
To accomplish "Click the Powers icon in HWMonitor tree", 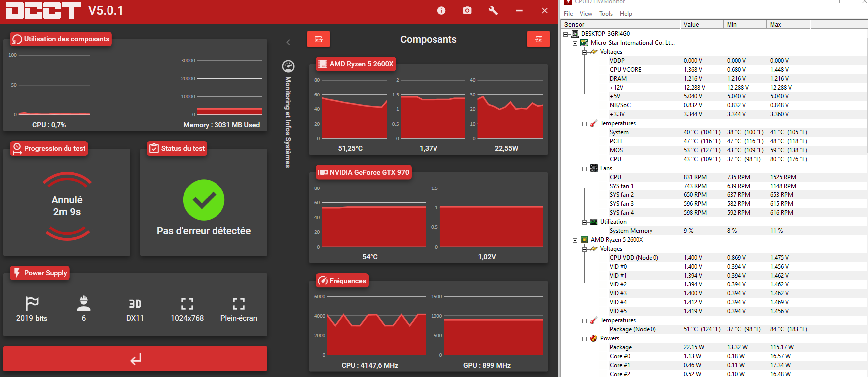I will point(594,338).
